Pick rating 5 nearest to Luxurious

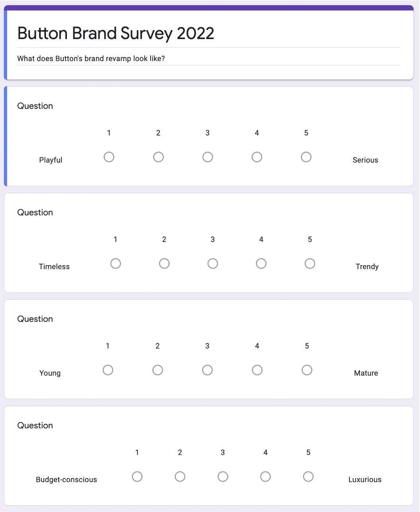(308, 477)
